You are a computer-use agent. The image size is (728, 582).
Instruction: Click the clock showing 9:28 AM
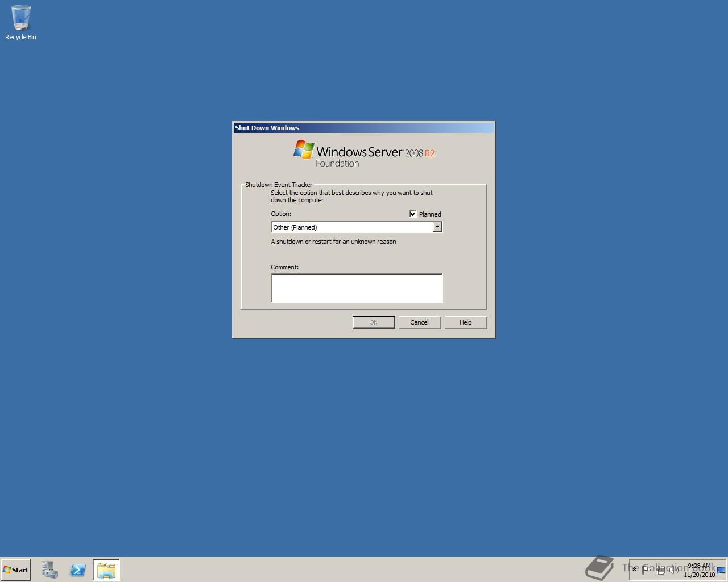click(x=699, y=570)
